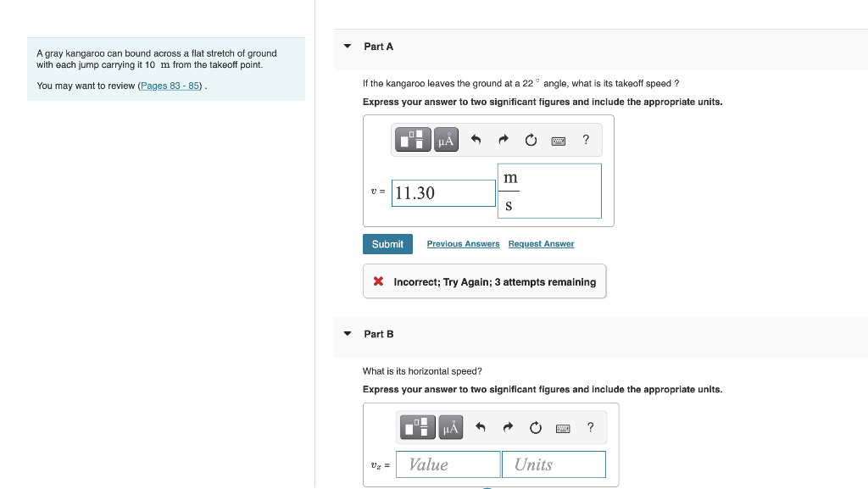Redo edit in Part A toolbar
The width and height of the screenshot is (868, 489).
[x=504, y=139]
